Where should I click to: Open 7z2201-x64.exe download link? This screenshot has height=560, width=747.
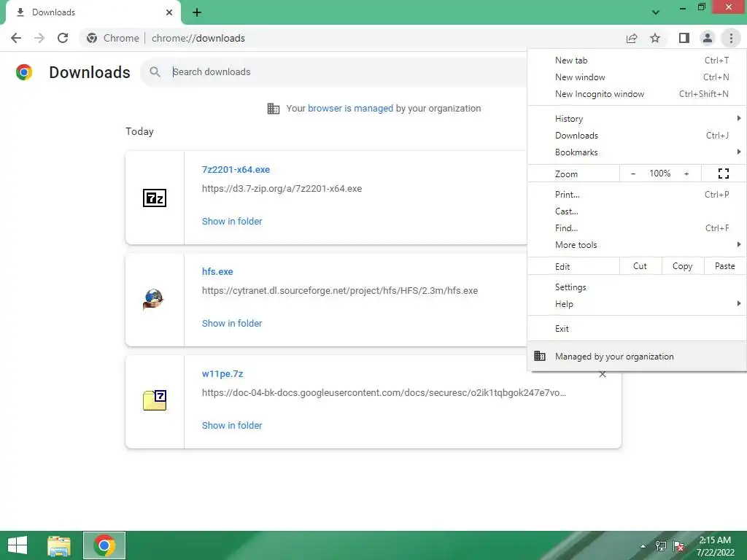tap(236, 169)
